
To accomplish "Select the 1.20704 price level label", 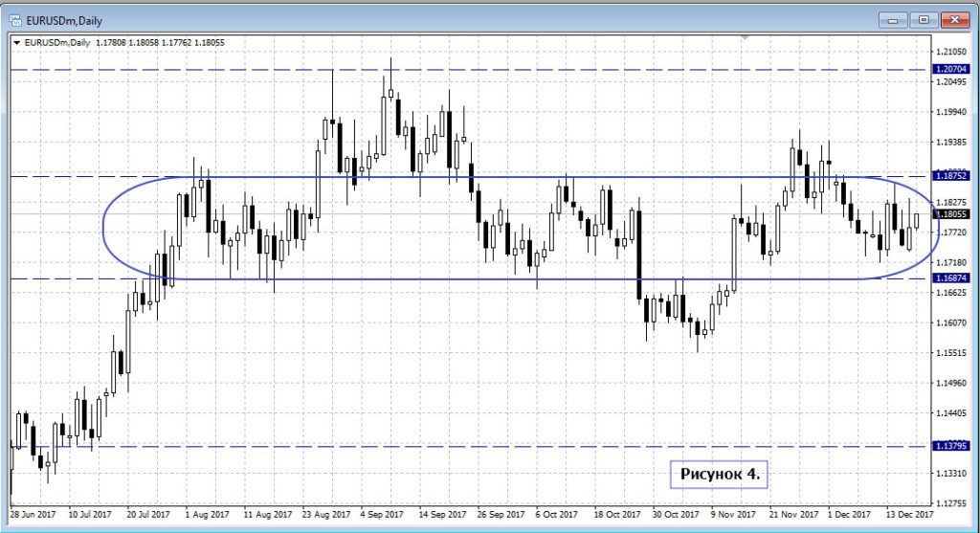I will tap(951, 70).
